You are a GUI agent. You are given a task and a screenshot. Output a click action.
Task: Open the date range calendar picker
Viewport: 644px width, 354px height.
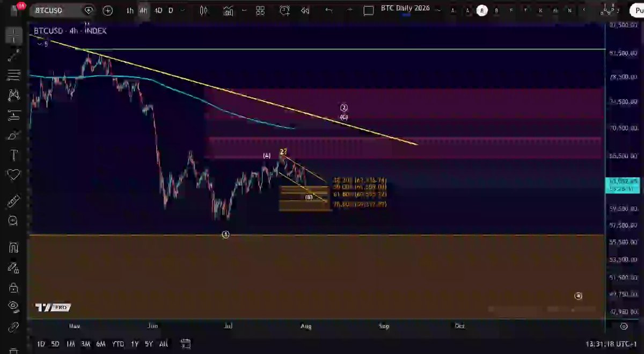pyautogui.click(x=186, y=343)
